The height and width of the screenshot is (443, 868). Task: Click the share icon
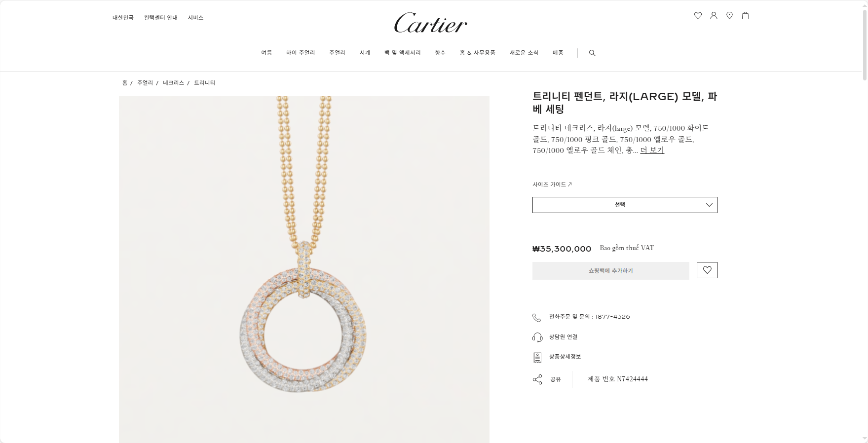pyautogui.click(x=537, y=379)
